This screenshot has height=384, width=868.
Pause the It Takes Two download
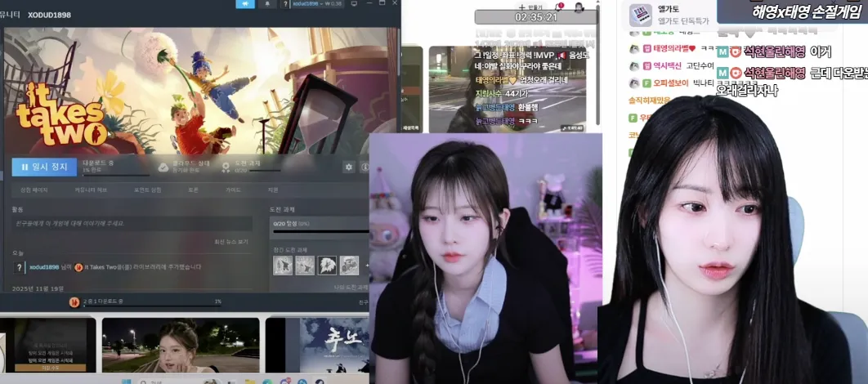coord(44,167)
